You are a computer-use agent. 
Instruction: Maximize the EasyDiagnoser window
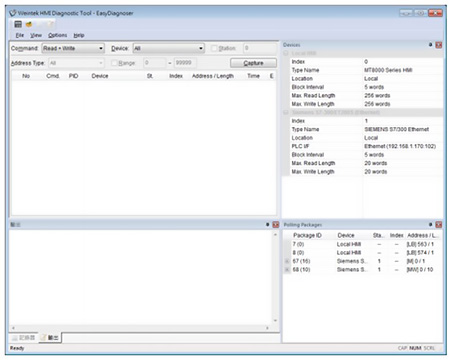421,13
